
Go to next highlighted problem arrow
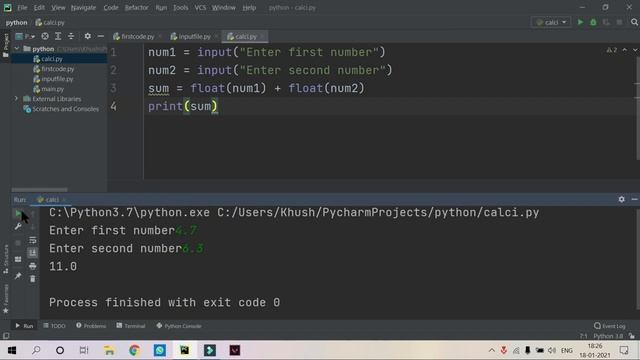pyautogui.click(x=635, y=50)
